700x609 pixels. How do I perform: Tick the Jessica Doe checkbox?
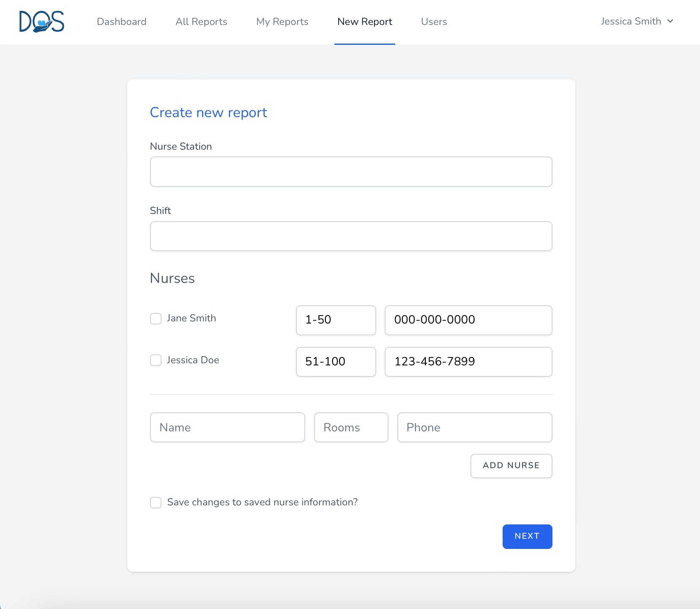pyautogui.click(x=156, y=360)
